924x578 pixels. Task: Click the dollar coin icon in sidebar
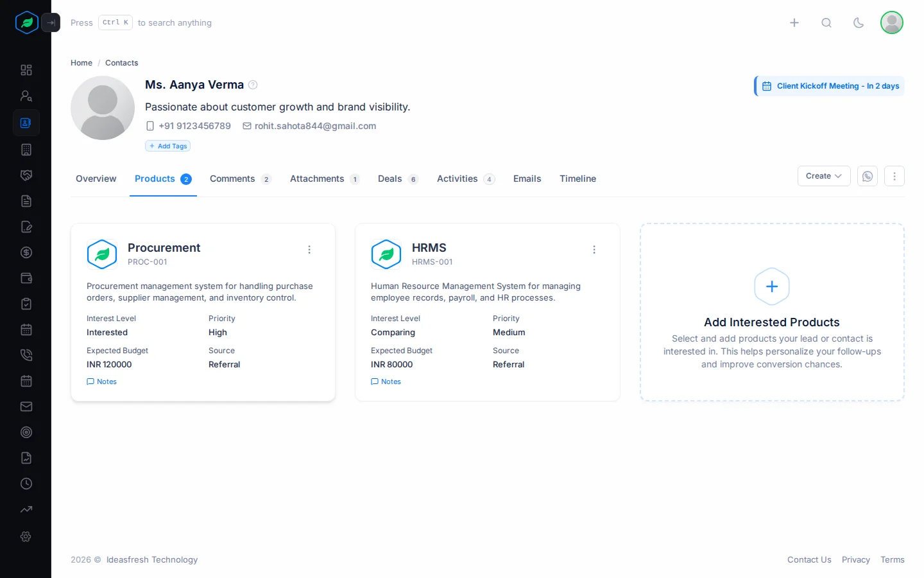point(26,252)
